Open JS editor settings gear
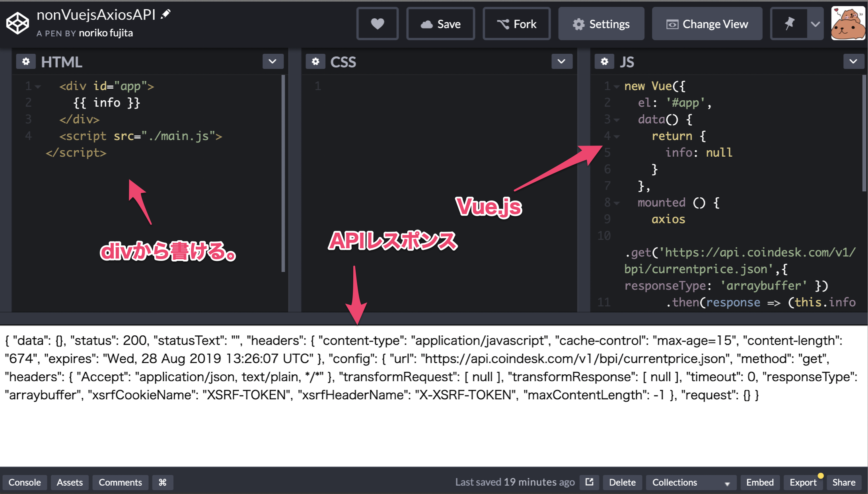Screen dimensions: 868x494 tap(604, 62)
